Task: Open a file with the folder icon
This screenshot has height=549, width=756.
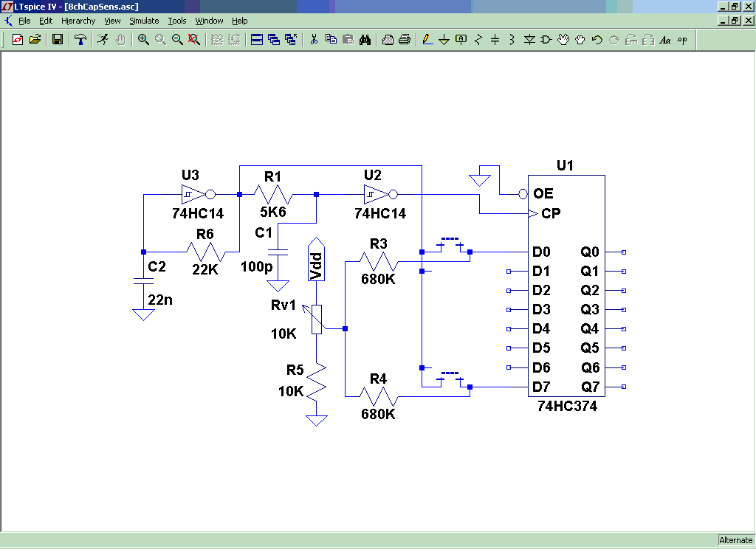Action: 35,40
